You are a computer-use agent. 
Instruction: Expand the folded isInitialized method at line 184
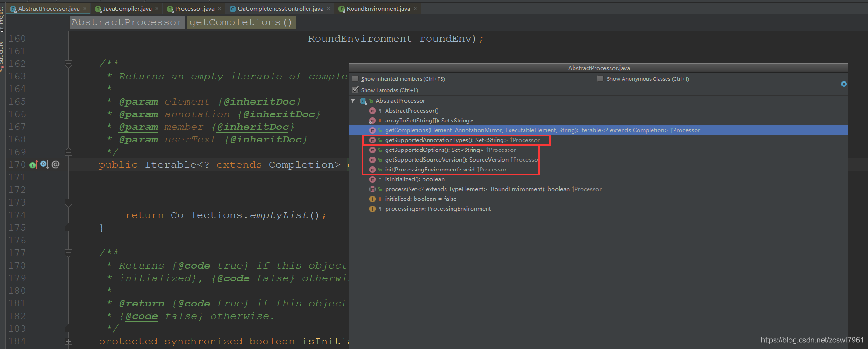(x=68, y=341)
